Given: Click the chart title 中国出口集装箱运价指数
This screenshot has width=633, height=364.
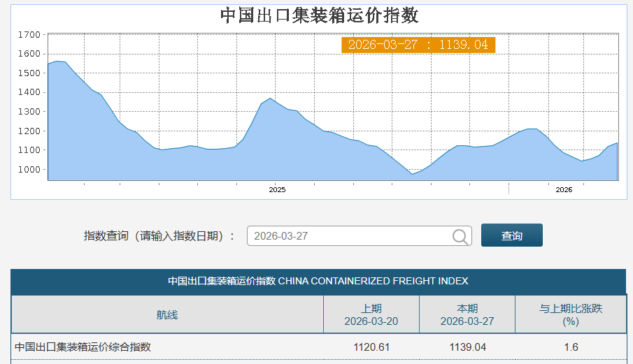Looking at the screenshot, I should click(320, 15).
